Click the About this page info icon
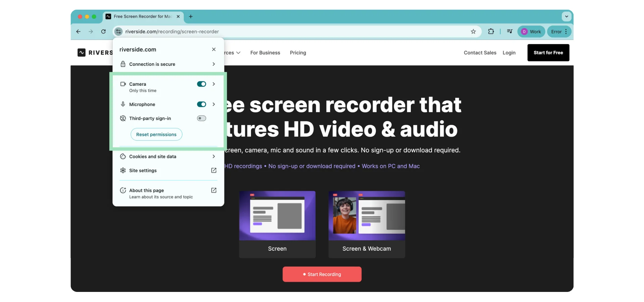The image size is (644, 302). click(123, 190)
